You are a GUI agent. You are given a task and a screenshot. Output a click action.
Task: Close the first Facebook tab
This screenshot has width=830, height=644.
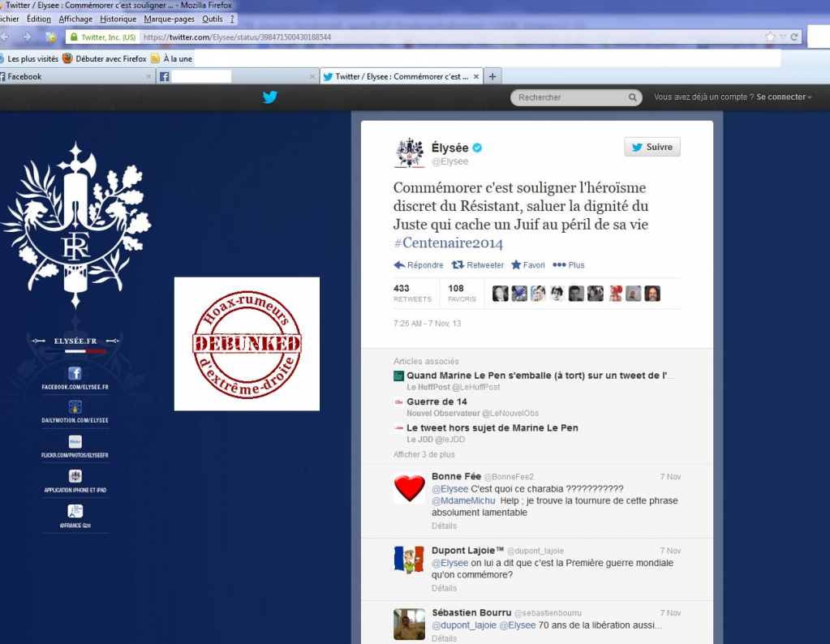[x=148, y=77]
